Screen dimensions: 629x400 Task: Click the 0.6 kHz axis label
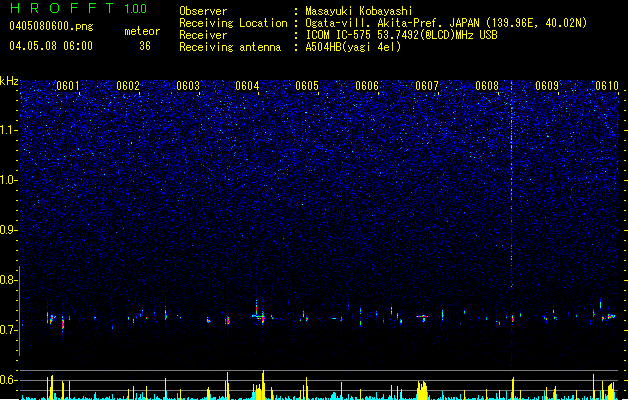coord(8,380)
